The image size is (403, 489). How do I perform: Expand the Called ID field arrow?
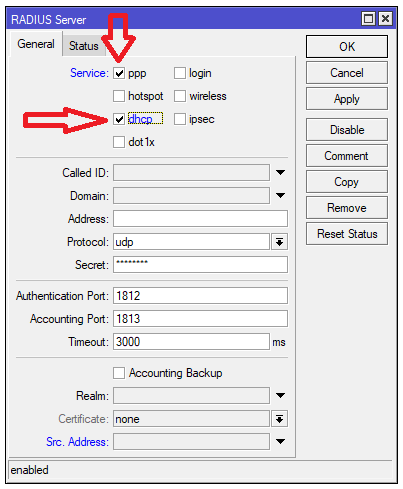(x=280, y=172)
